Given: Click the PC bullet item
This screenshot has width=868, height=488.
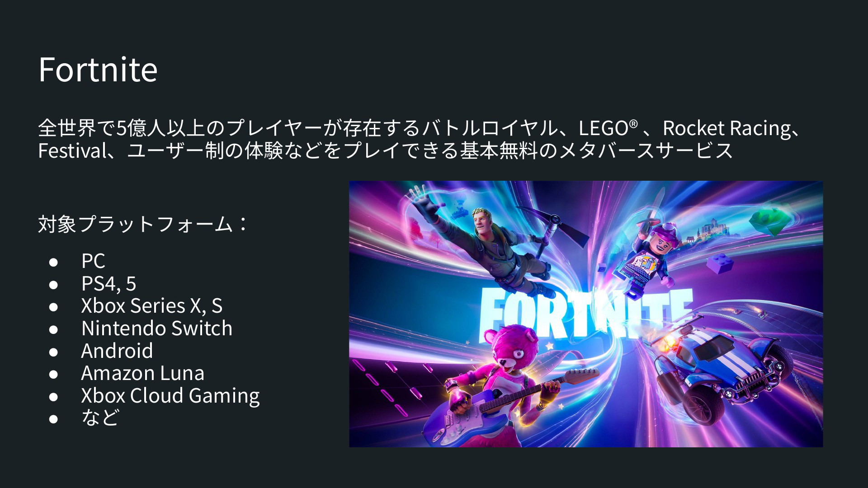Looking at the screenshot, I should tap(93, 261).
